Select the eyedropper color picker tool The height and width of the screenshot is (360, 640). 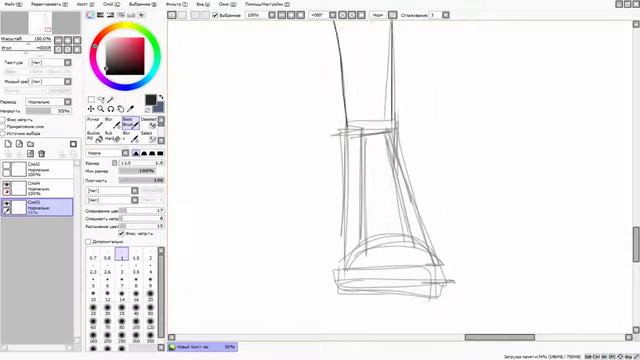pos(130,109)
